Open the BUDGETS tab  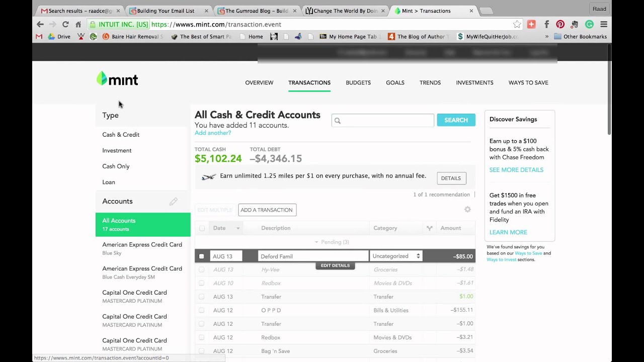click(x=358, y=82)
